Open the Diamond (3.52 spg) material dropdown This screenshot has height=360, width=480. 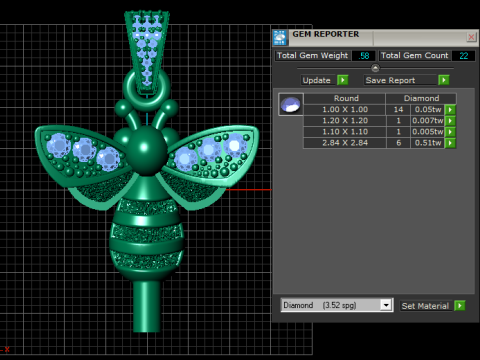386,305
